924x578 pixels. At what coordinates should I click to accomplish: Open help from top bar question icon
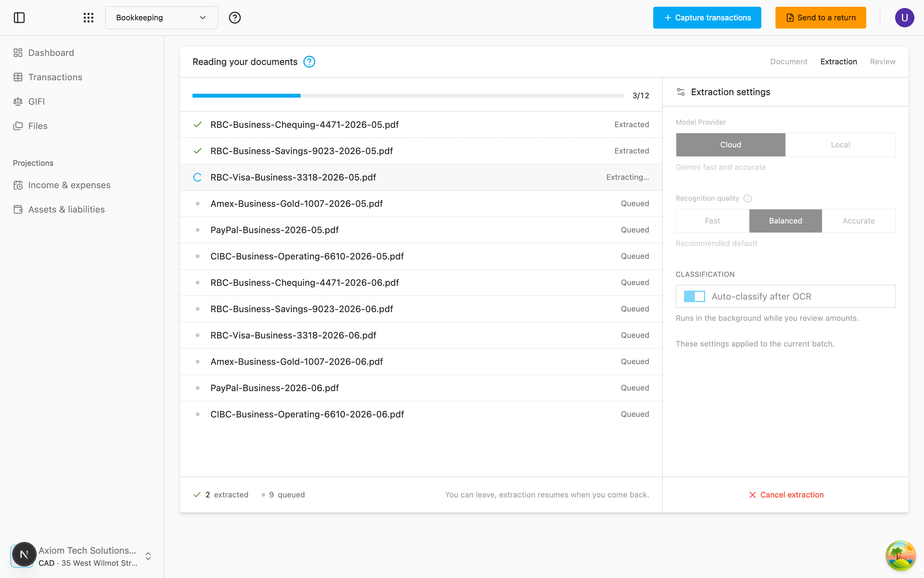(x=235, y=18)
